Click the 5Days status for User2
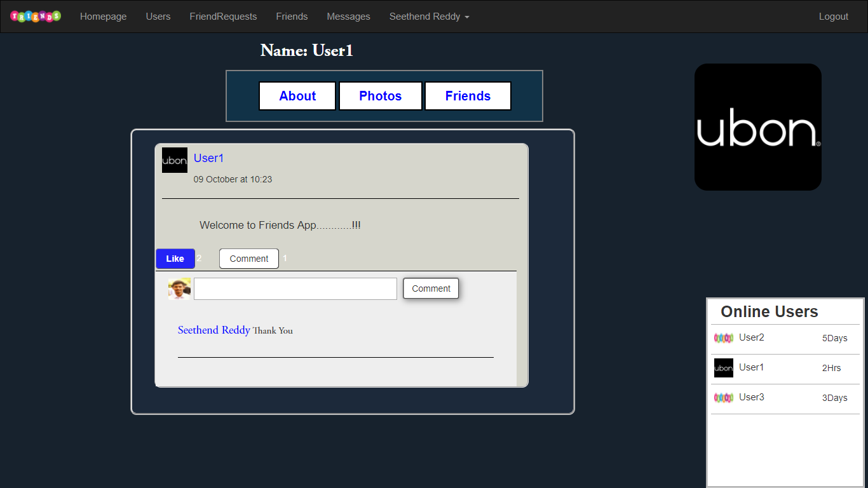The height and width of the screenshot is (488, 868). [835, 338]
